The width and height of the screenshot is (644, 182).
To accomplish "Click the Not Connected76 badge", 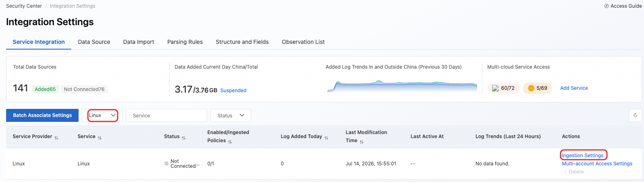I will click(x=84, y=89).
